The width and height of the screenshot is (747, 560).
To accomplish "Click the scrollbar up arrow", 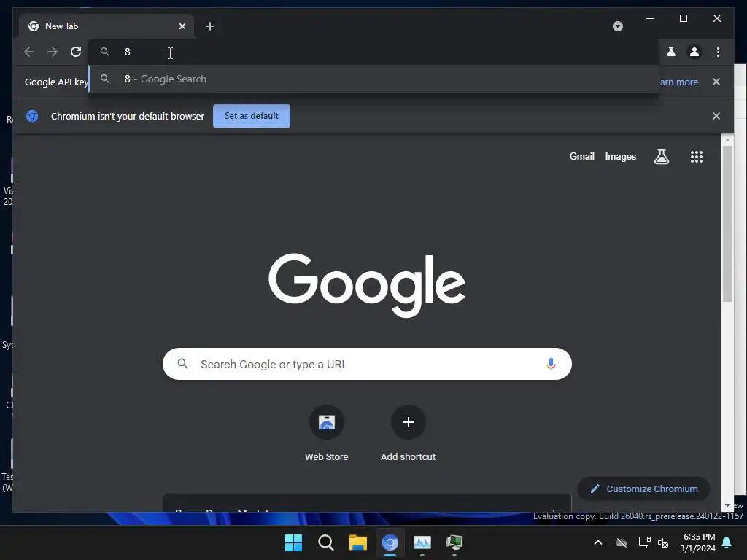I will pyautogui.click(x=727, y=140).
